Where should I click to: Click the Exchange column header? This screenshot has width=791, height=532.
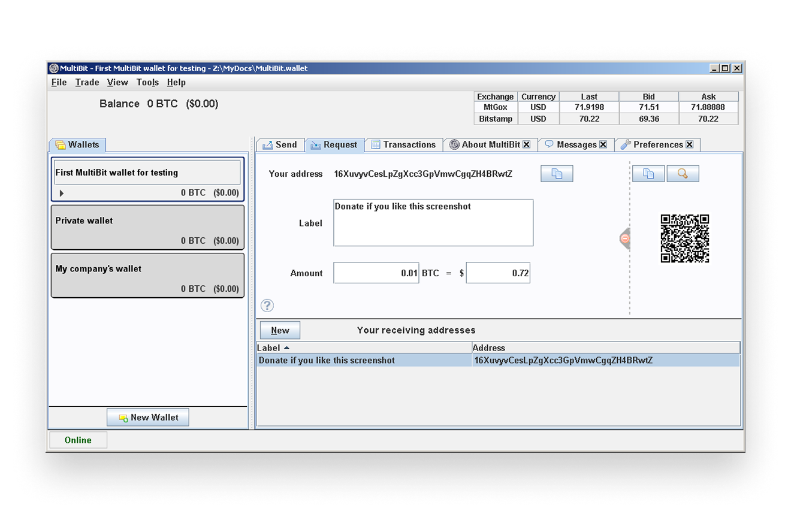tap(496, 96)
